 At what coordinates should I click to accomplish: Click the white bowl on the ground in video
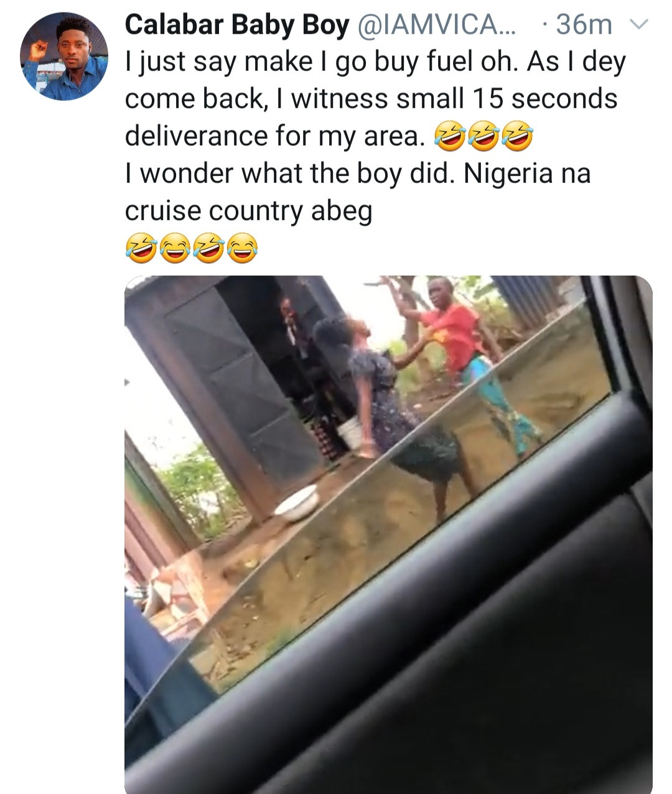click(297, 502)
